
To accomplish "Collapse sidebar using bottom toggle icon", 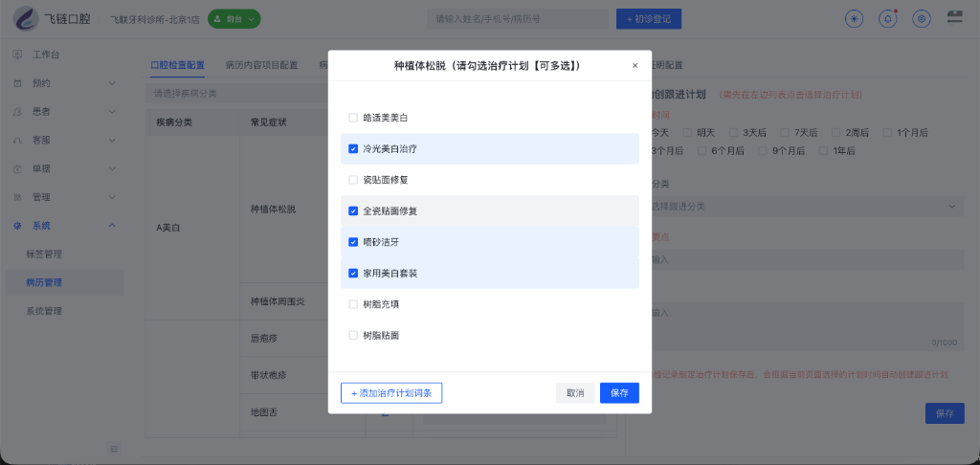I will tap(114, 448).
